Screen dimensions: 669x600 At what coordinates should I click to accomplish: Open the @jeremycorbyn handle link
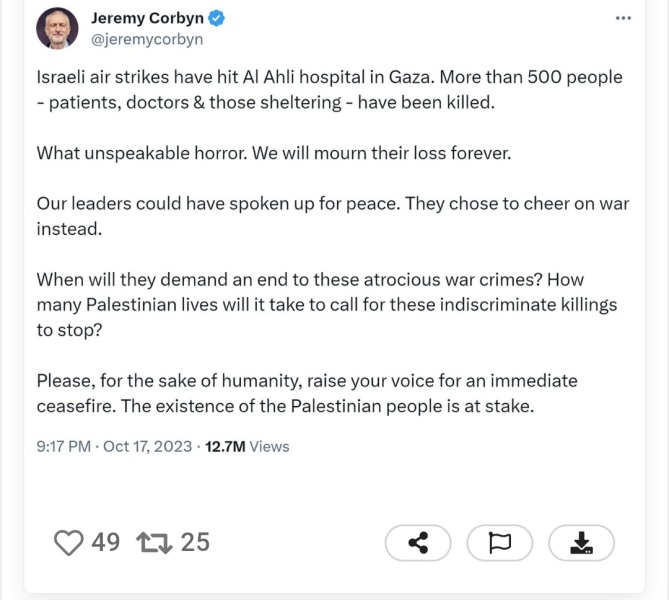coord(147,39)
